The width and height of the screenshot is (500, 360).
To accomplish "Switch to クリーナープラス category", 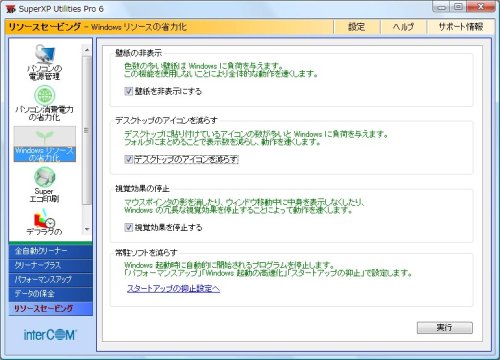I will click(51, 265).
